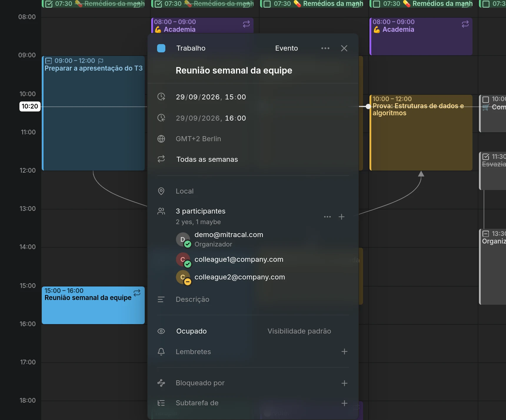Click the 10:20 current time marker
Screen dimensions: 506x420
(x=30, y=106)
